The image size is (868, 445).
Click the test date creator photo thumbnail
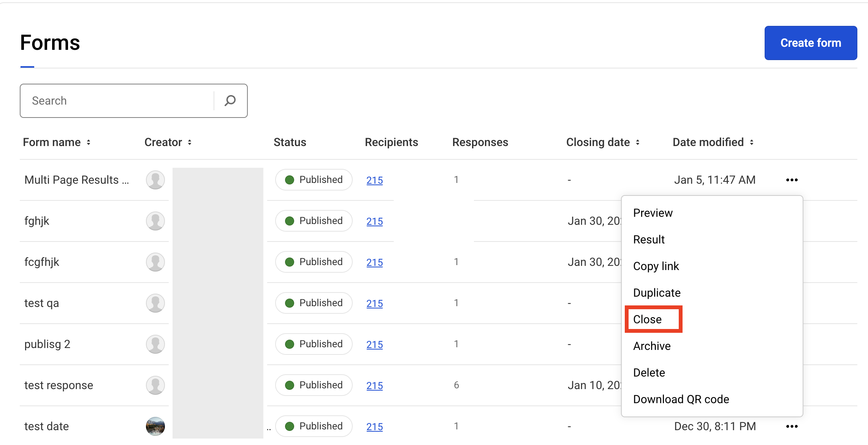[155, 426]
